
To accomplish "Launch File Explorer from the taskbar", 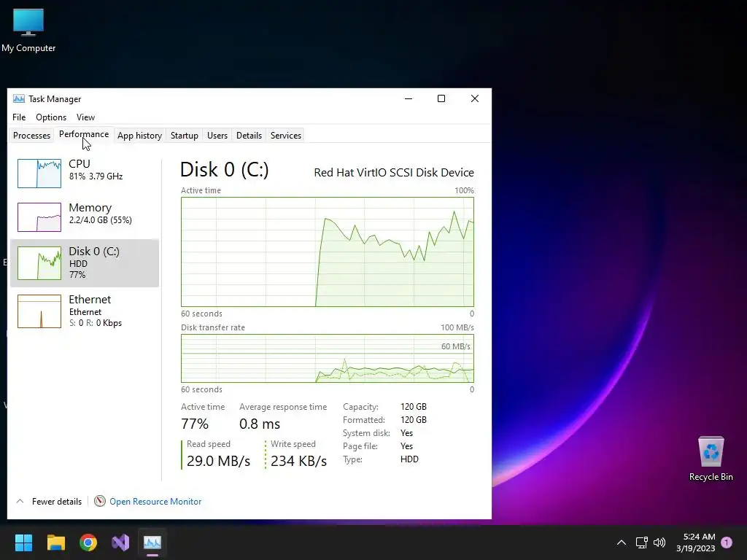I will click(x=55, y=542).
